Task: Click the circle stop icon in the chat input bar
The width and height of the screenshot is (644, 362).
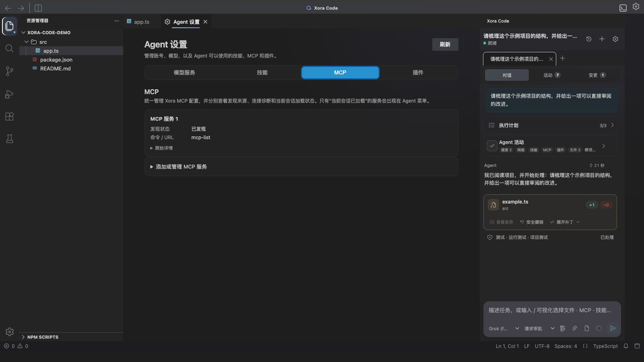Action: pyautogui.click(x=599, y=328)
